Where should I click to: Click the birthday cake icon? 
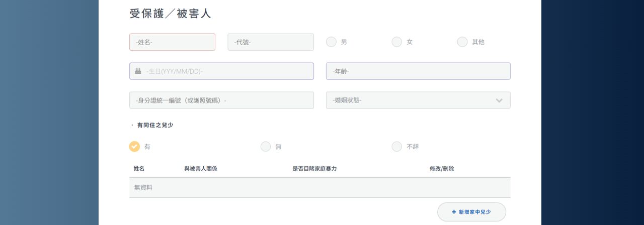[x=138, y=71]
